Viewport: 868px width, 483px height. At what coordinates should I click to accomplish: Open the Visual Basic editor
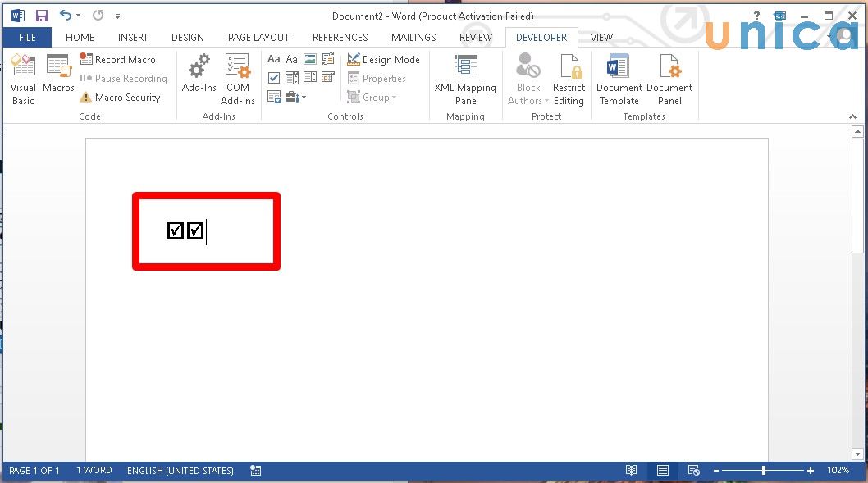pyautogui.click(x=23, y=80)
